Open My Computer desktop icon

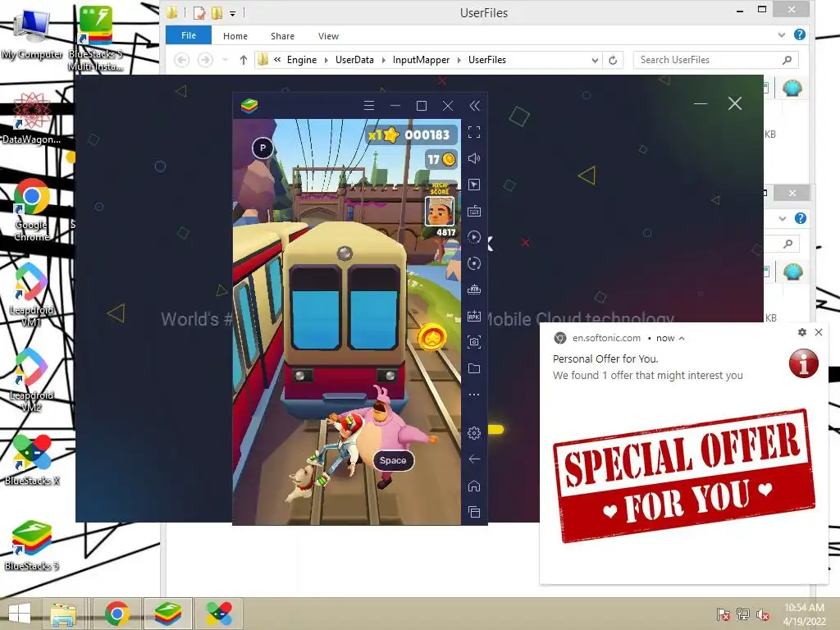(32, 34)
